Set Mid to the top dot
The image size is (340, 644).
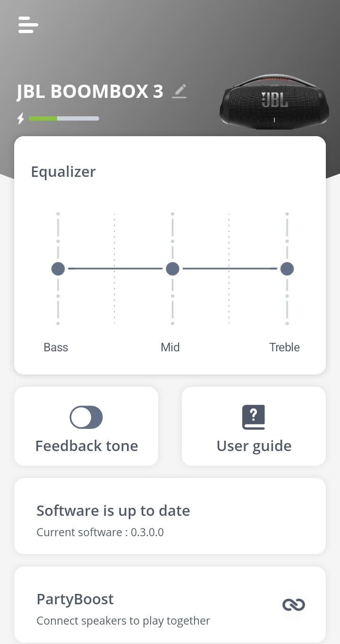[x=172, y=214]
